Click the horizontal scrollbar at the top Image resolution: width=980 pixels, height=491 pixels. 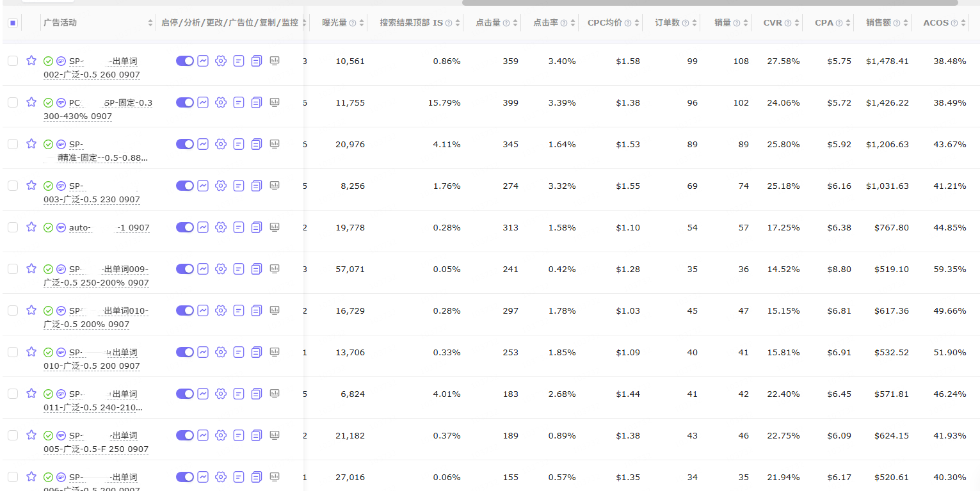click(x=710, y=3)
